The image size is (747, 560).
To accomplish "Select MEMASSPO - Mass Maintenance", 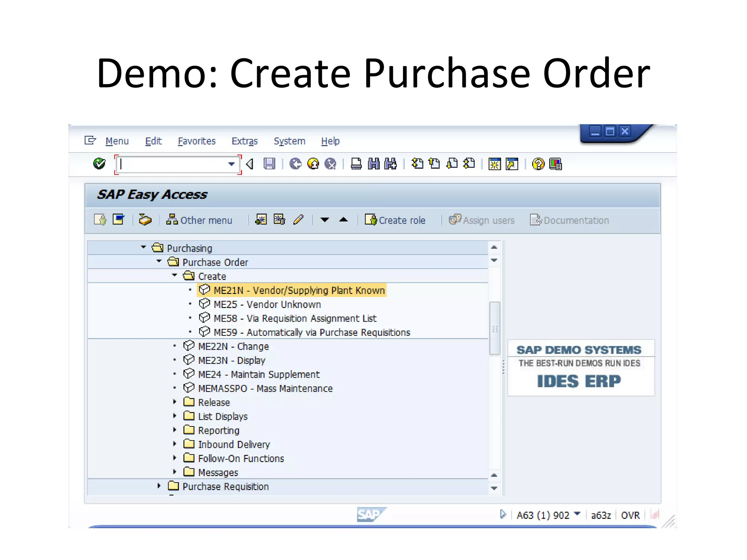I will point(258,388).
